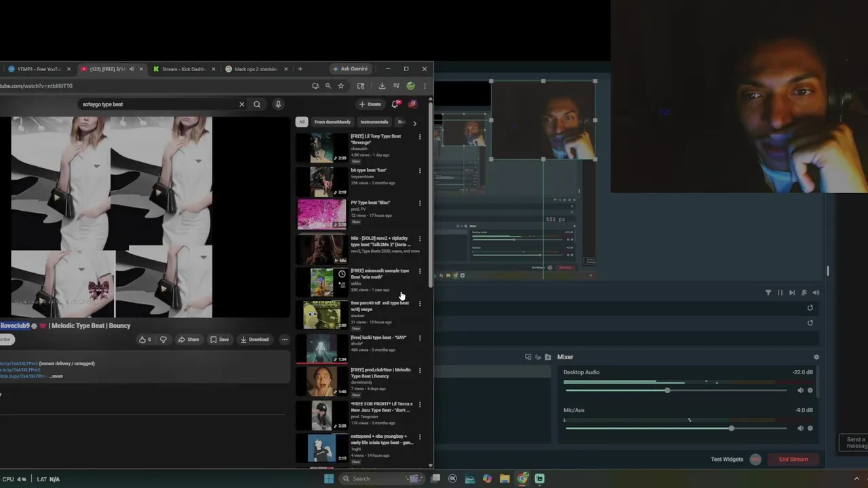This screenshot has height=488, width=868.
Task: Open options for "PV Type beat Bloc" video
Action: pos(420,203)
